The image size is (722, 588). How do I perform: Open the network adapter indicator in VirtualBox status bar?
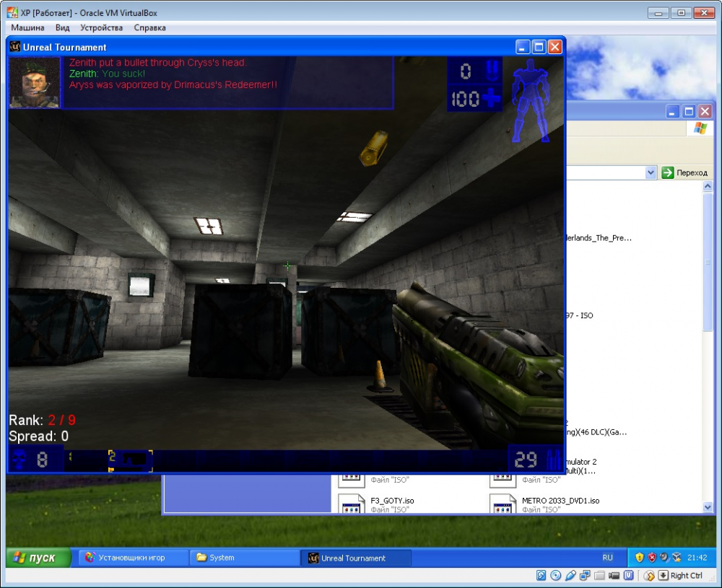[585, 575]
